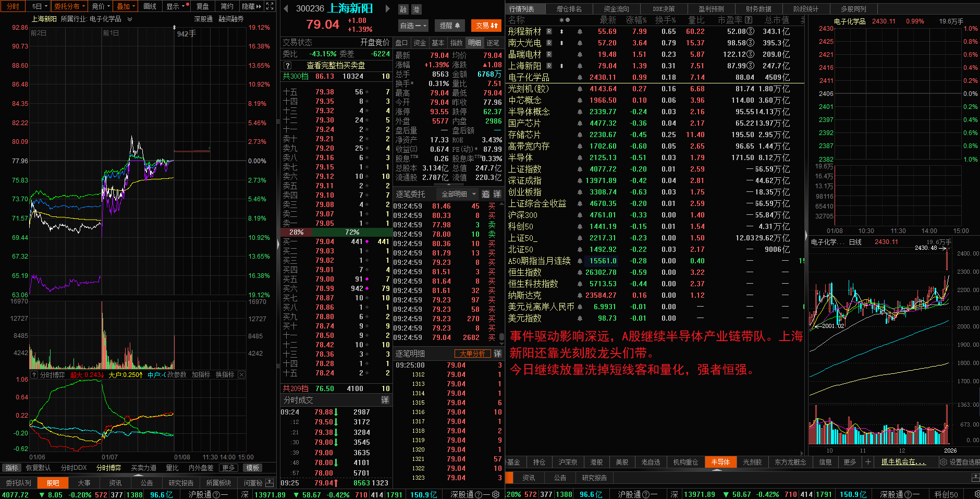Click the 详 icon in 逐笔委托 header
The image size is (980, 499).
(497, 194)
